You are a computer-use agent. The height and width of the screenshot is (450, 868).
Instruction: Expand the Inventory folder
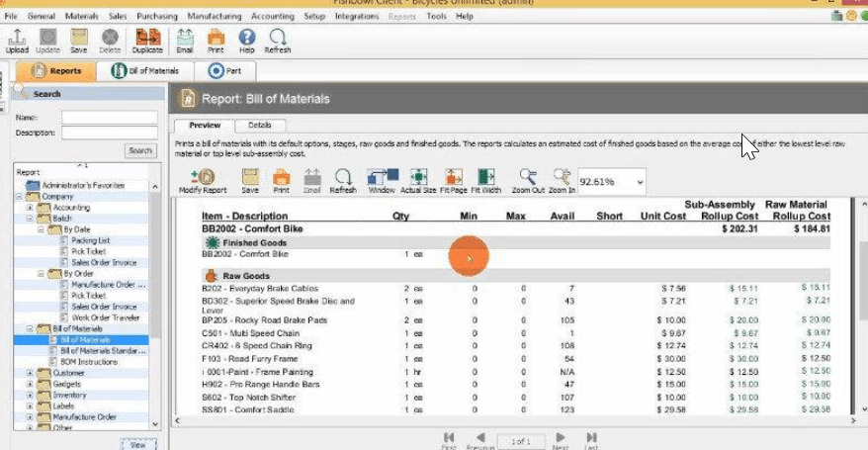tap(30, 396)
